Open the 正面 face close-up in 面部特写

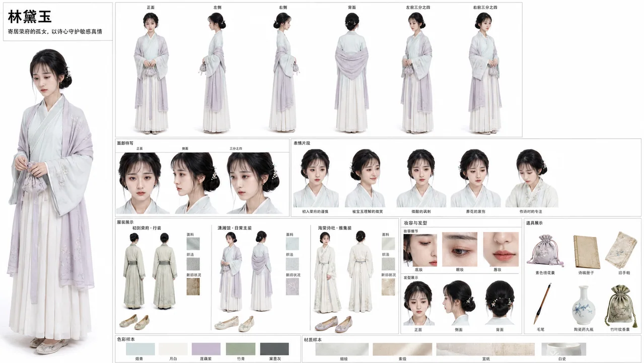pos(139,183)
